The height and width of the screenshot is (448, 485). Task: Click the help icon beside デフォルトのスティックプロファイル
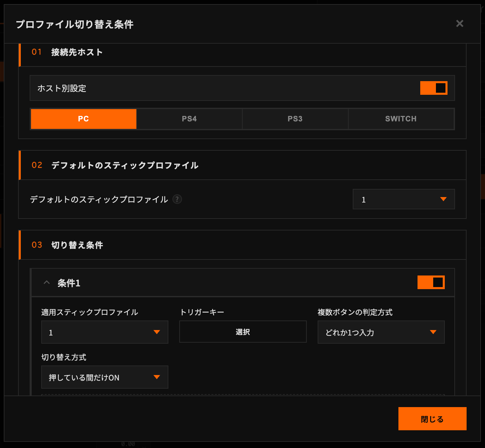coord(177,199)
